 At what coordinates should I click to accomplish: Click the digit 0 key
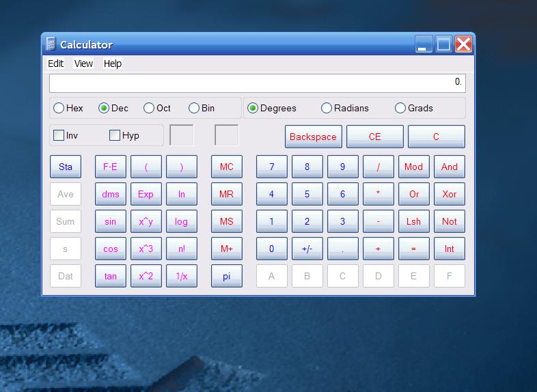[x=272, y=249]
